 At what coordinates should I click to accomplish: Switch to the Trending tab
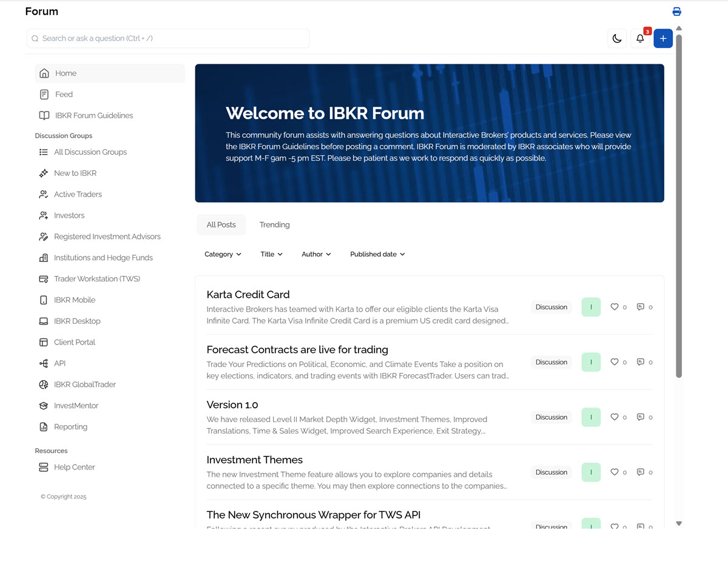click(274, 224)
